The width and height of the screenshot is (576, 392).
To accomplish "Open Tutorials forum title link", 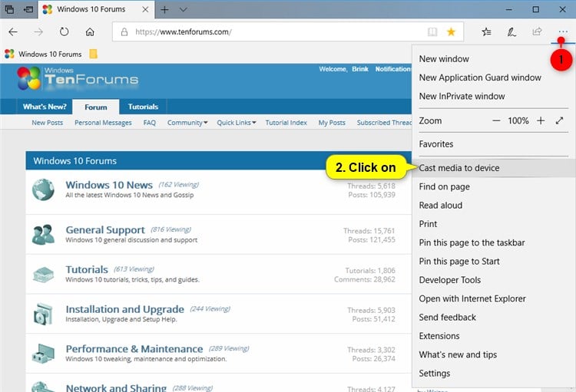I will coord(87,270).
